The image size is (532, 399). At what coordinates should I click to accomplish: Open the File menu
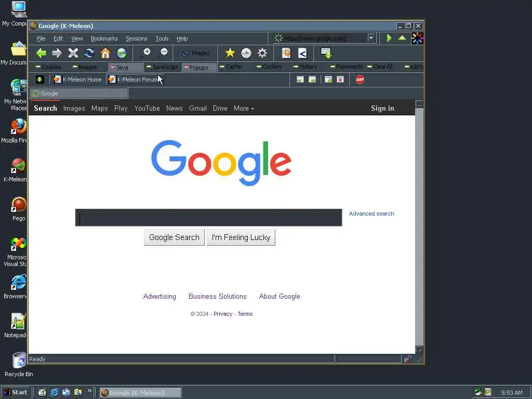pos(41,38)
